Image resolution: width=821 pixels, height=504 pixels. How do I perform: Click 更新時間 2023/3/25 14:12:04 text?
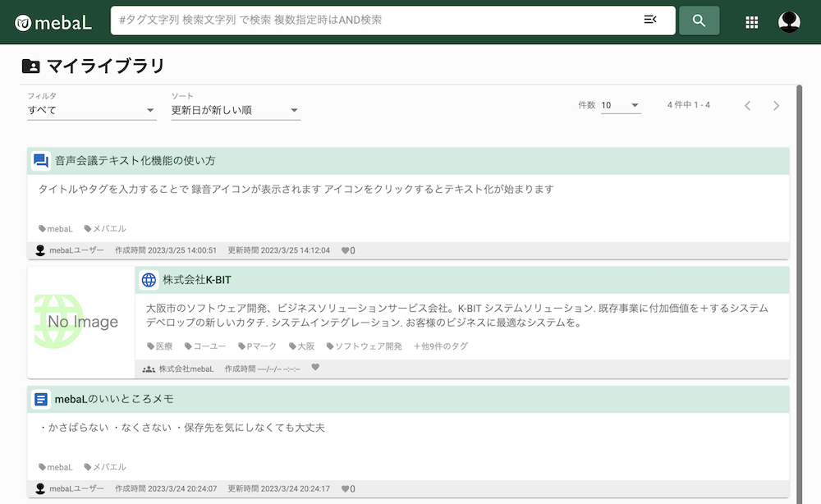[x=278, y=250]
